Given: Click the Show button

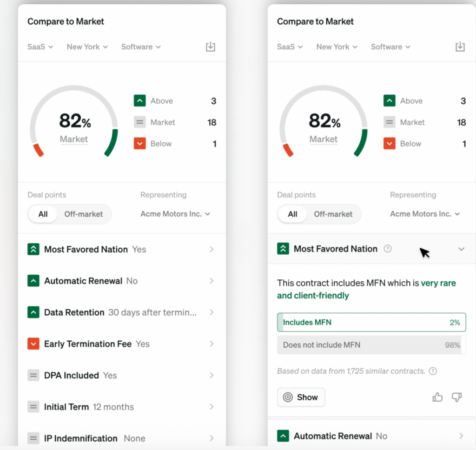Looking at the screenshot, I should [x=301, y=397].
